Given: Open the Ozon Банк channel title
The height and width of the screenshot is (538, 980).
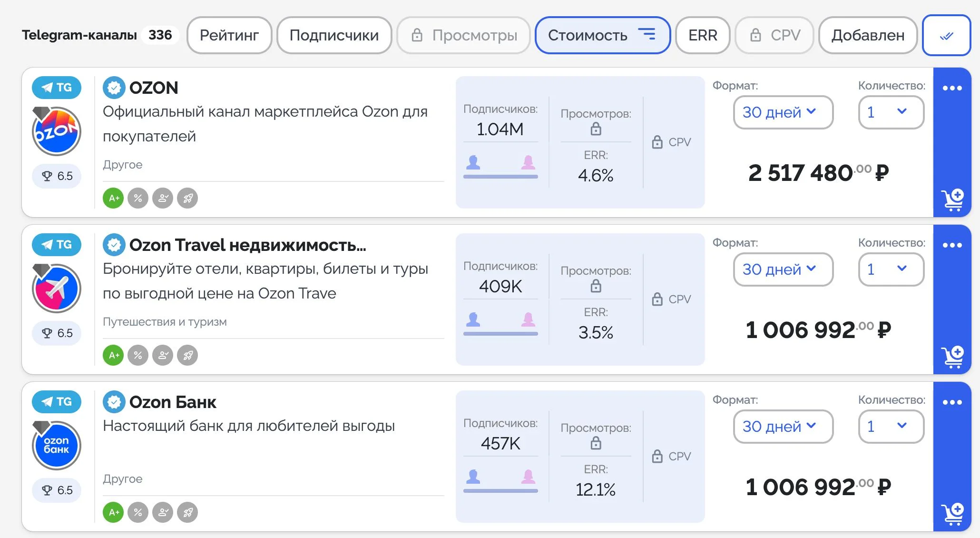Looking at the screenshot, I should pyautogui.click(x=173, y=402).
